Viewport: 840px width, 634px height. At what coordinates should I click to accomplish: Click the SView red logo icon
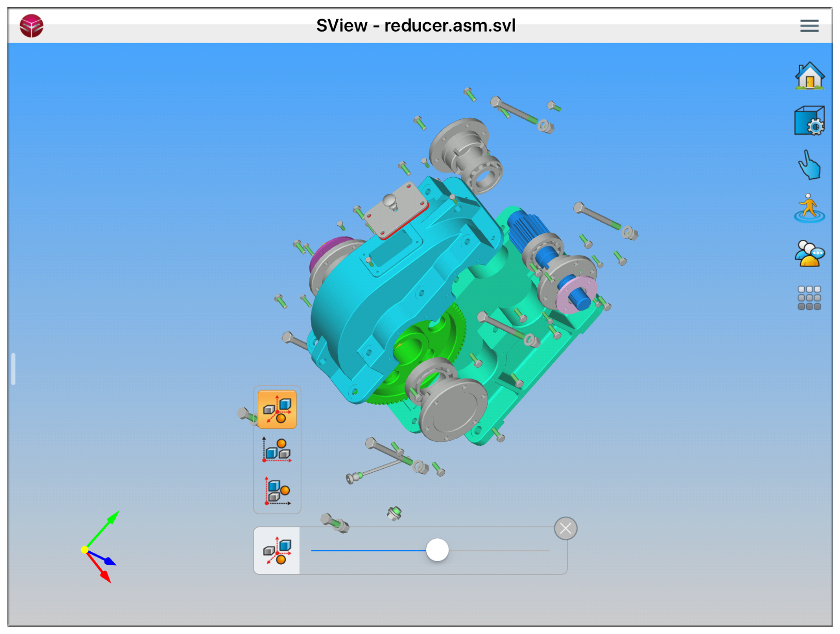[32, 26]
